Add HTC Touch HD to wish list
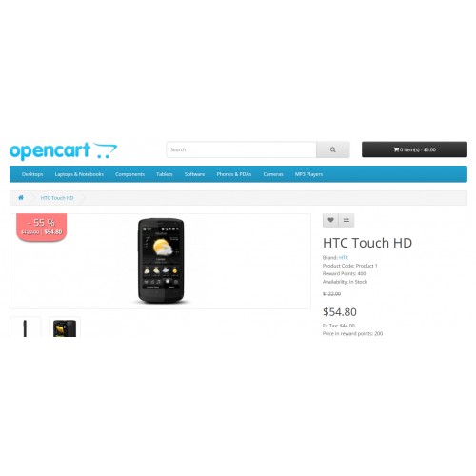Viewport: 476px width, 476px height. click(x=330, y=220)
